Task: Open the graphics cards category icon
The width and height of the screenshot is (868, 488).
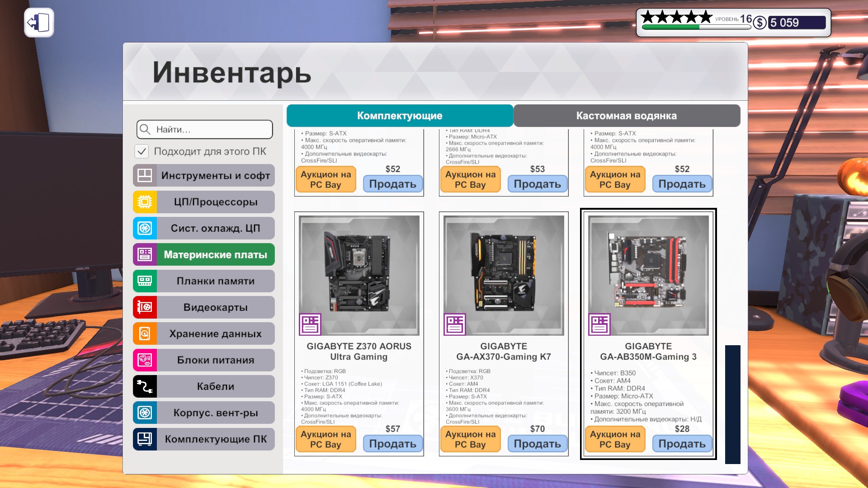Action: click(145, 307)
